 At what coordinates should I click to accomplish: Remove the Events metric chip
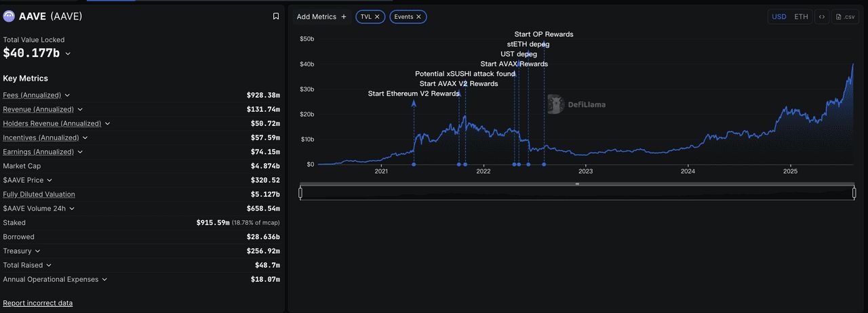[x=418, y=16]
